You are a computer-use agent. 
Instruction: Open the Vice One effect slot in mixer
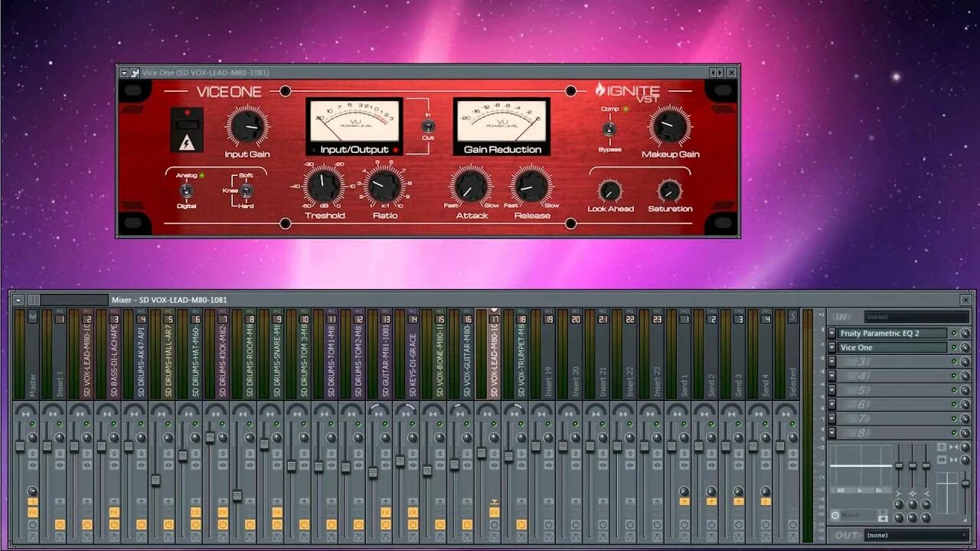[892, 347]
